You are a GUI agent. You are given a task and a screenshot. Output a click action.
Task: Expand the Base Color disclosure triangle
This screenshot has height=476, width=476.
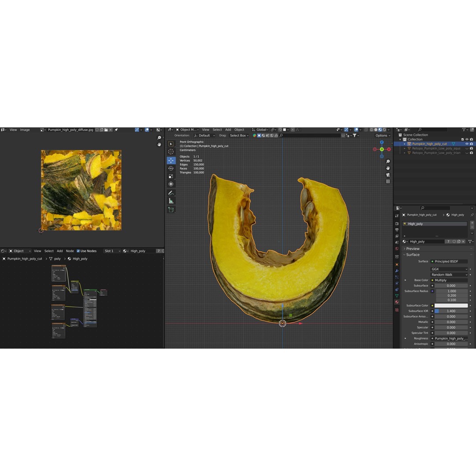405,280
